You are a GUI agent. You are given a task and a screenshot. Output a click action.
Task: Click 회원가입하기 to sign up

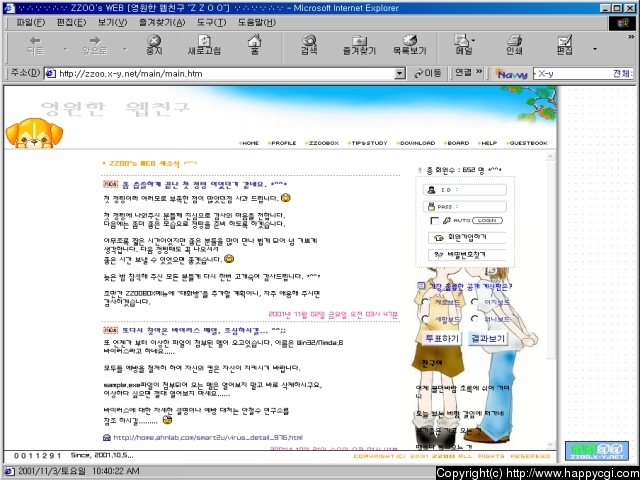(x=467, y=237)
